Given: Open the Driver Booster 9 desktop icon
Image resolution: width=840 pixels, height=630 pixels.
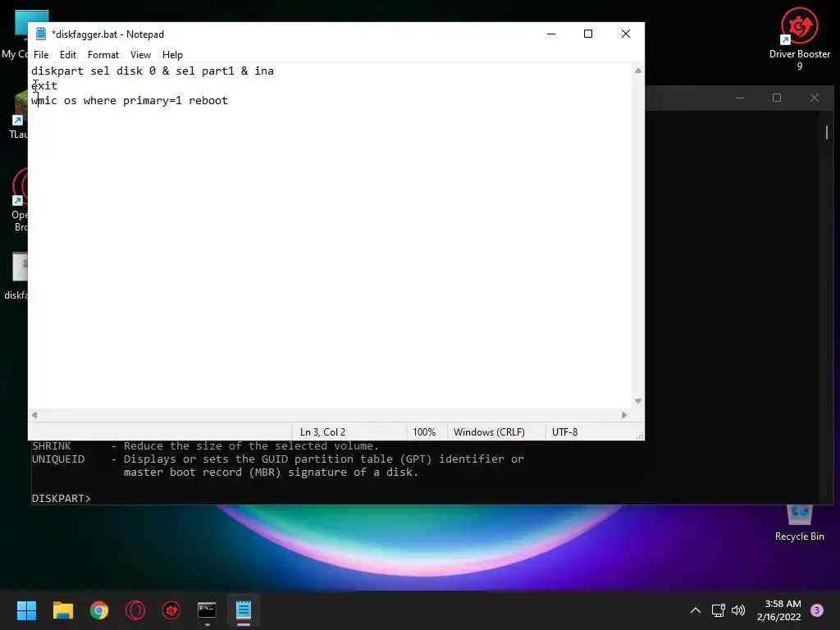Looking at the screenshot, I should 799,39.
